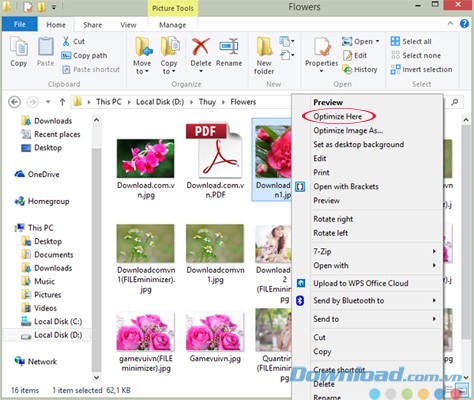This screenshot has height=400, width=474.
Task: Choose Upload to WPS Office Cloud
Action: click(x=361, y=283)
